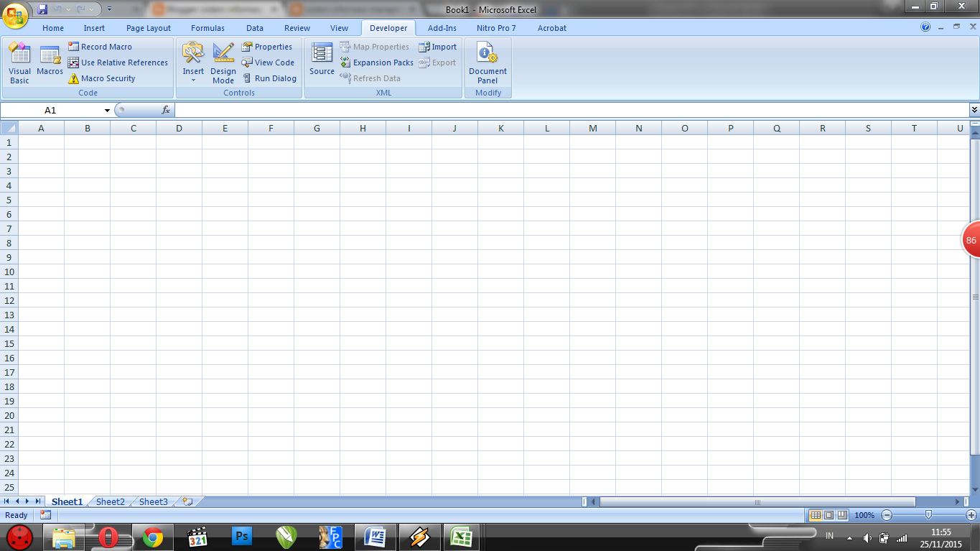Open the Review ribbon tab

click(x=297, y=28)
